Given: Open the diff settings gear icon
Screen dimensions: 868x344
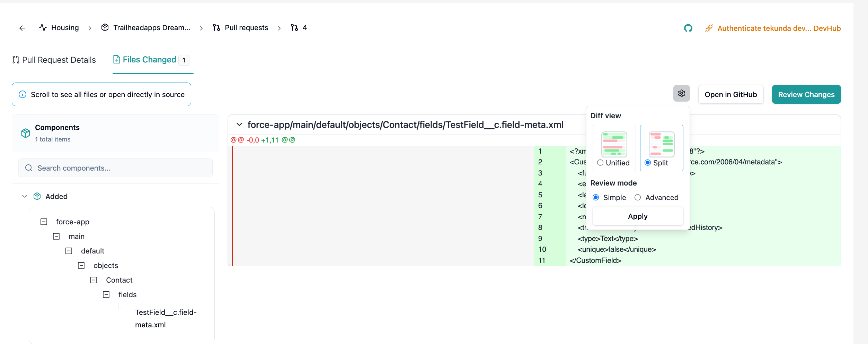Looking at the screenshot, I should click(x=681, y=93).
